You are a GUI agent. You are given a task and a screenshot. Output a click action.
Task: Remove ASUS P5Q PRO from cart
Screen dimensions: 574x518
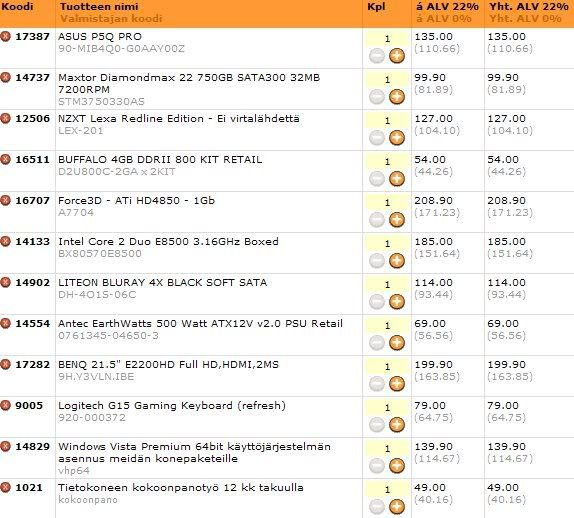5,37
